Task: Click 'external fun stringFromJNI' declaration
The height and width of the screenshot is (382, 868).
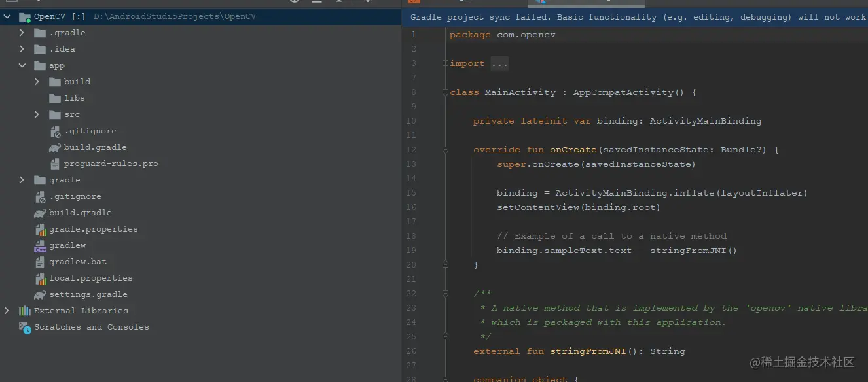Action: [x=579, y=351]
